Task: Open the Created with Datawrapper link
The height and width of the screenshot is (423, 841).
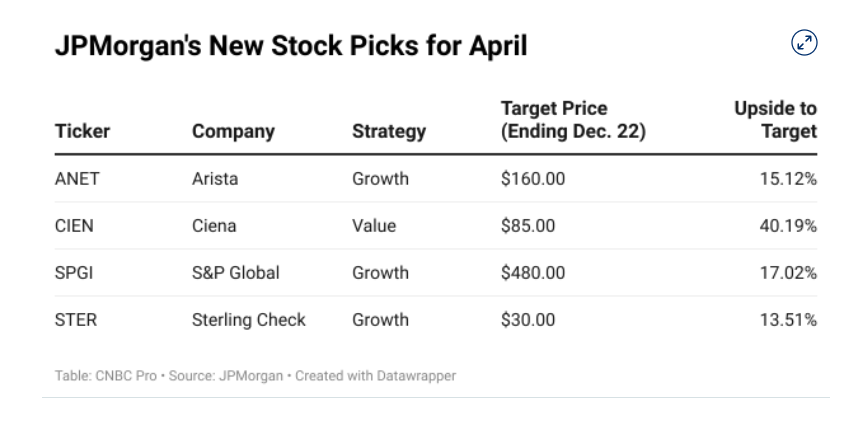Action: coord(375,376)
